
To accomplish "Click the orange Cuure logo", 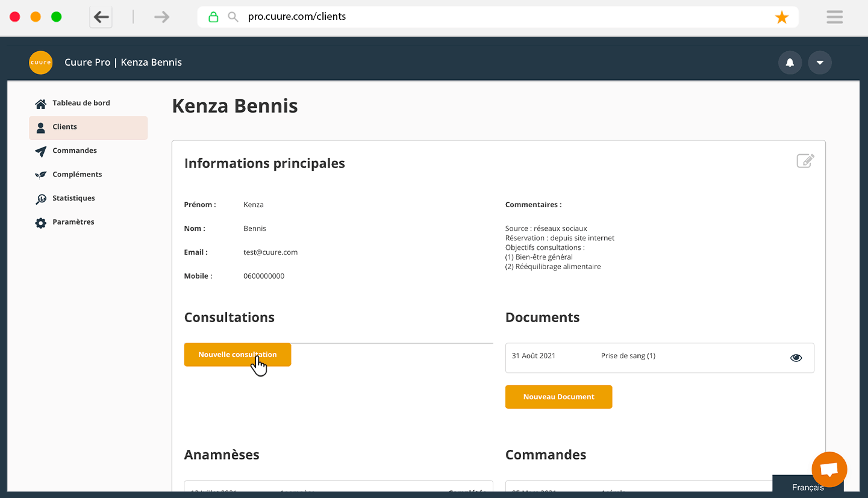I will [41, 63].
